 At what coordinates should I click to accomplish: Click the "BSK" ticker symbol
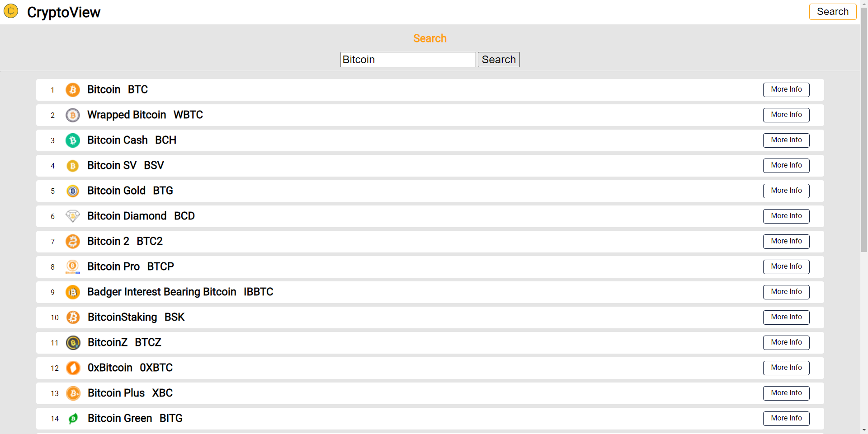175,317
